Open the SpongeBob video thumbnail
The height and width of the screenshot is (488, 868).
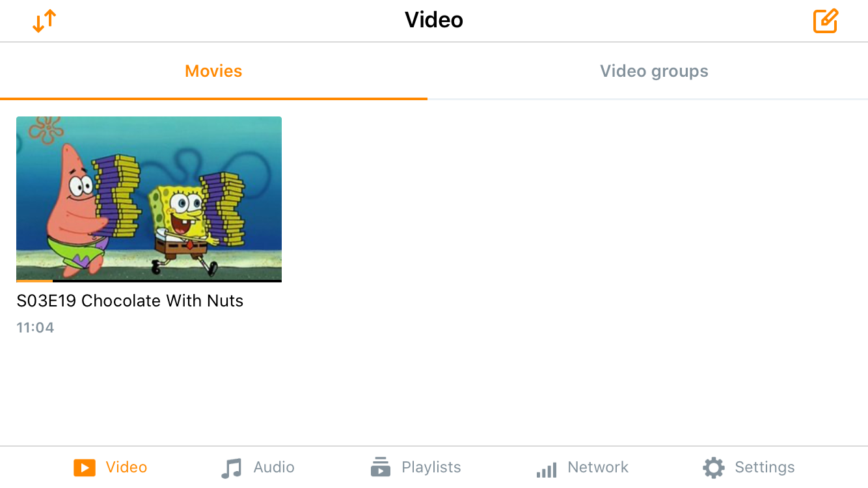pos(149,198)
